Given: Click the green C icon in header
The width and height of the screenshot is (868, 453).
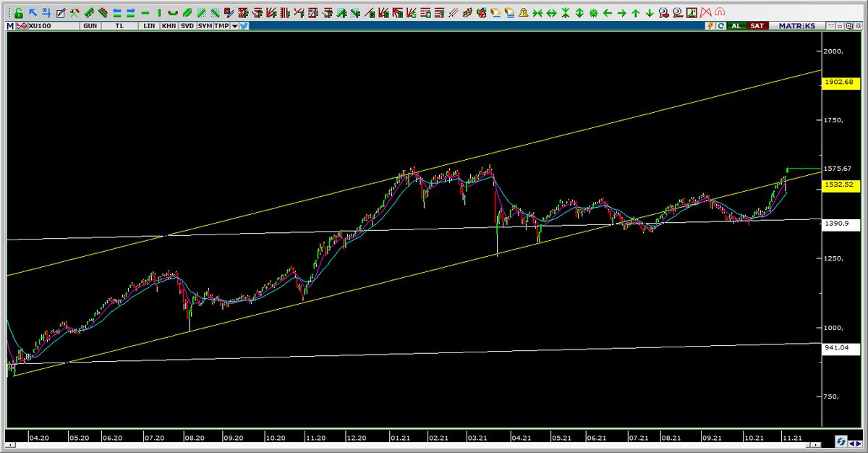Looking at the screenshot, I should tap(721, 26).
